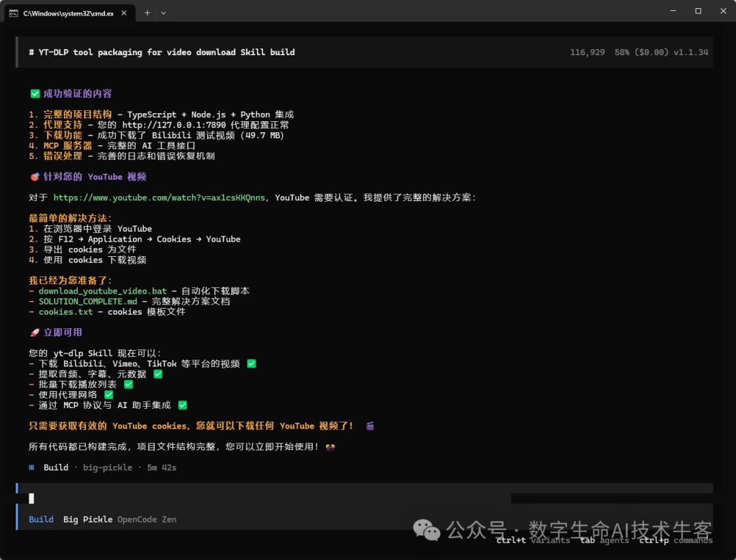Click the cmd.exe icon in the tab
Screen dimensions: 736x560
point(14,13)
